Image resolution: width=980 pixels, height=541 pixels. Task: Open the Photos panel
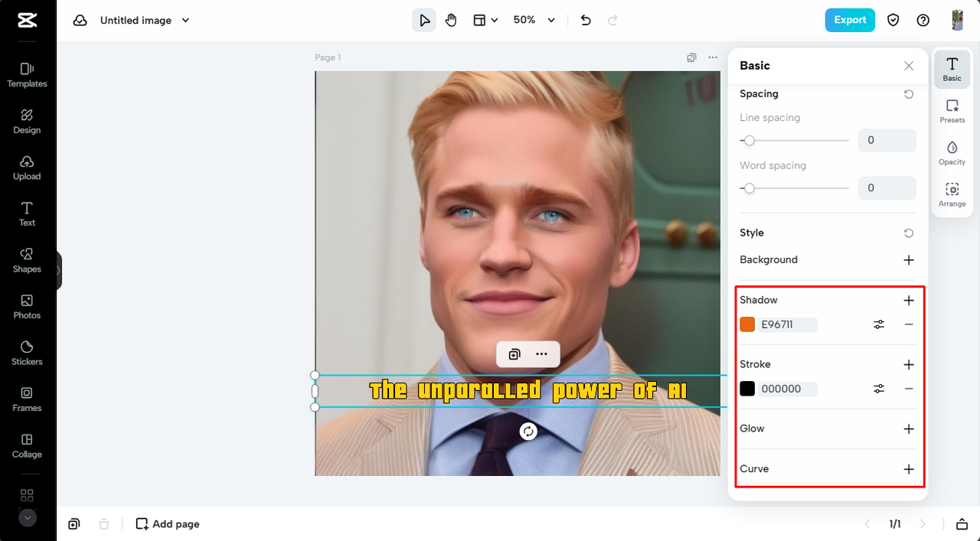tap(27, 306)
